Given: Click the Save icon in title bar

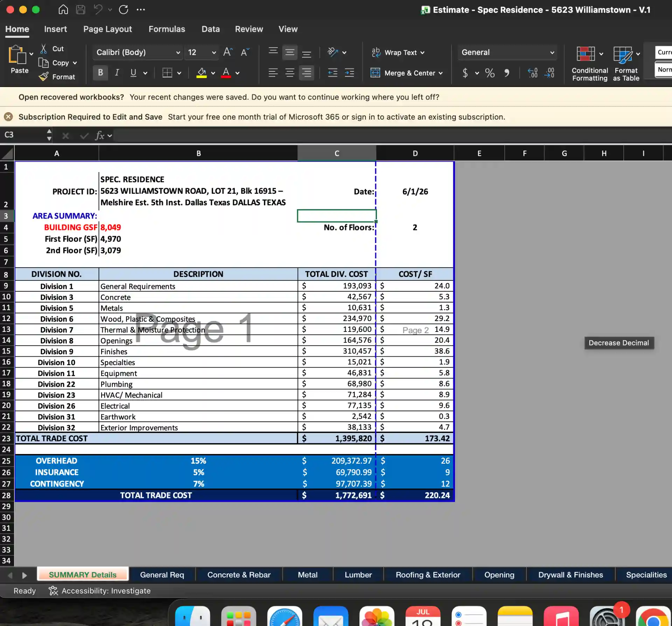Looking at the screenshot, I should pyautogui.click(x=80, y=9).
